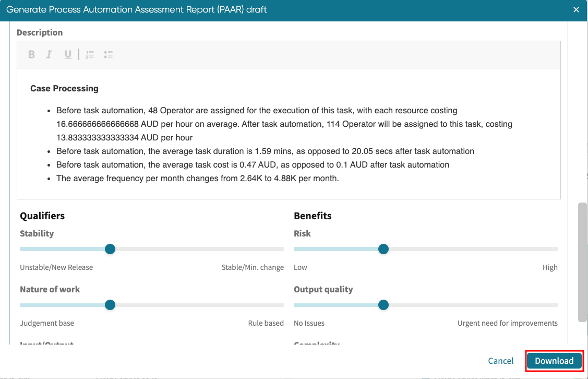The width and height of the screenshot is (588, 379).
Task: Toggle underline formatting in Description toolbar
Action: tap(68, 54)
